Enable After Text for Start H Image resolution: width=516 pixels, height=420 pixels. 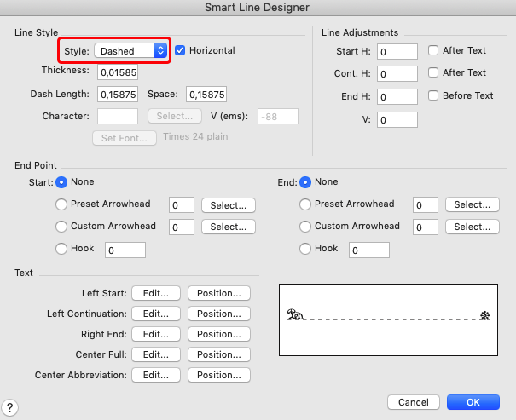coord(433,50)
